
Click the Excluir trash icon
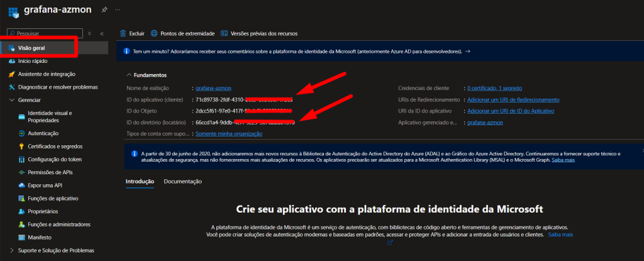point(123,33)
